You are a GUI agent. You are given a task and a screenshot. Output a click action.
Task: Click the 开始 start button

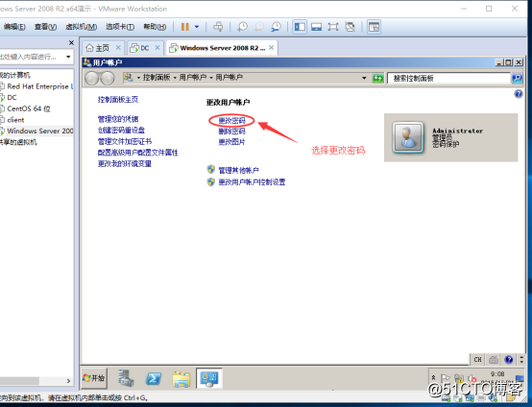94,378
